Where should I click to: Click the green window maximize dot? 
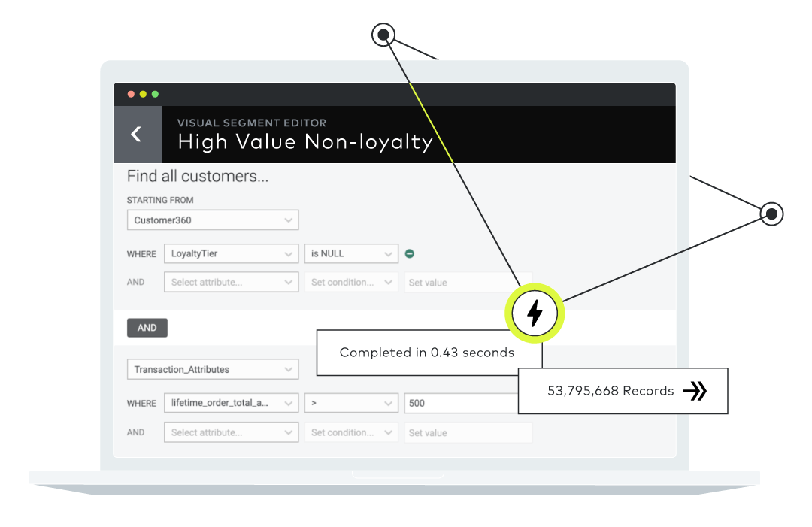click(x=155, y=95)
